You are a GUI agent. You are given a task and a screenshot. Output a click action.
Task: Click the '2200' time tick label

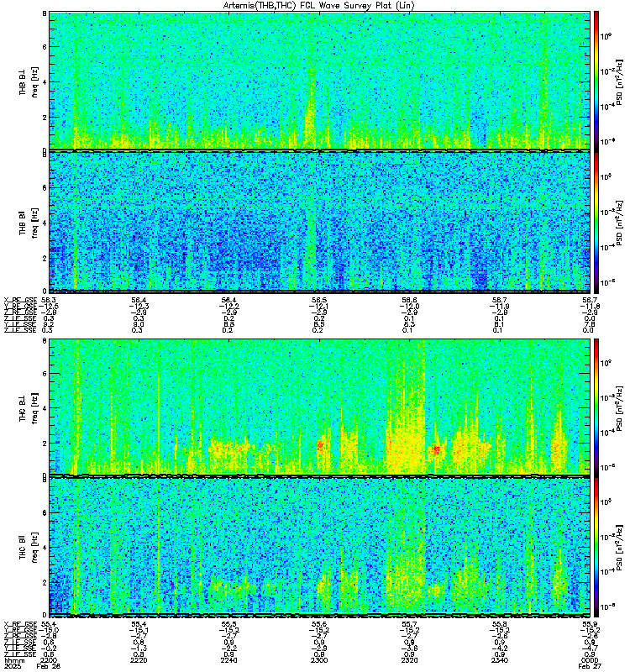(49, 660)
